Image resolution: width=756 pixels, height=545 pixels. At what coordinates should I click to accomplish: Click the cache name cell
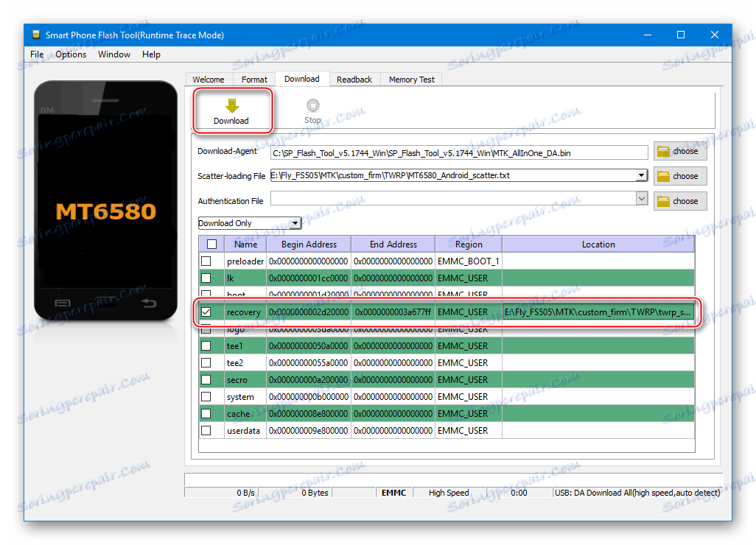245,413
